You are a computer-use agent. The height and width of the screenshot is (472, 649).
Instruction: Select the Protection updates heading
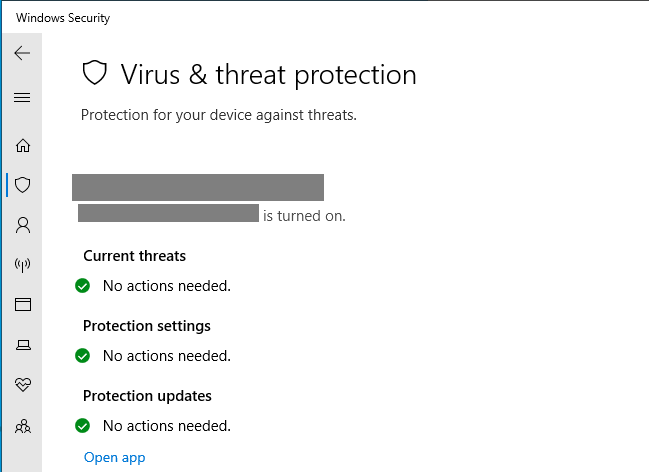pos(147,396)
